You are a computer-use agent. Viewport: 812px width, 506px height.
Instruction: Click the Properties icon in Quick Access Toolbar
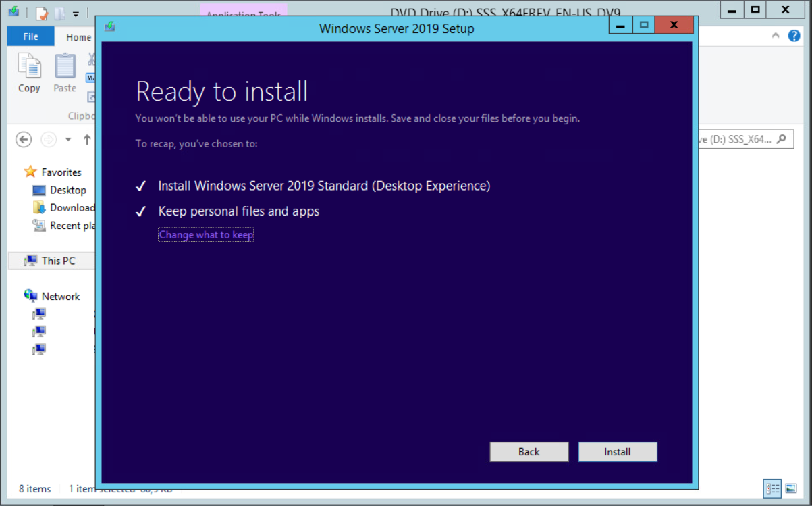point(42,13)
